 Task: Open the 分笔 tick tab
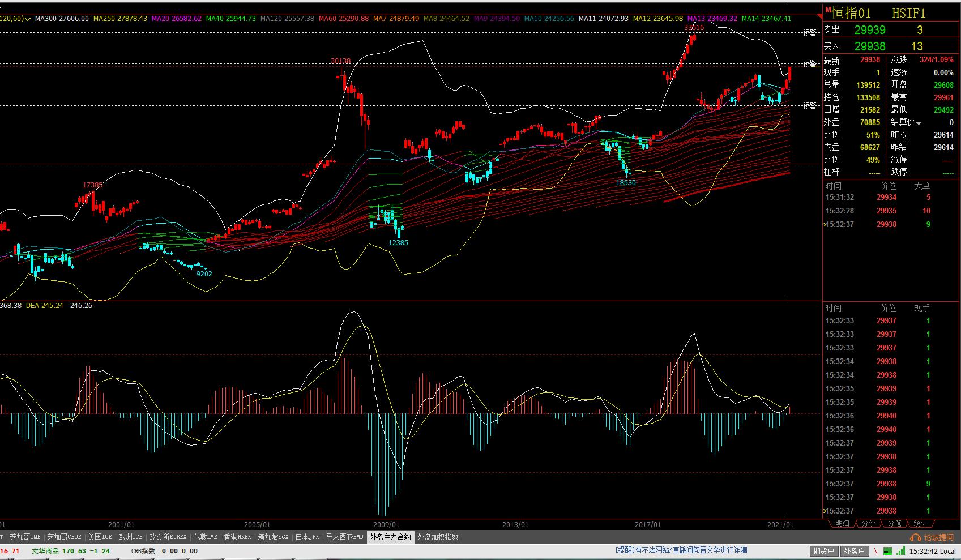(894, 524)
